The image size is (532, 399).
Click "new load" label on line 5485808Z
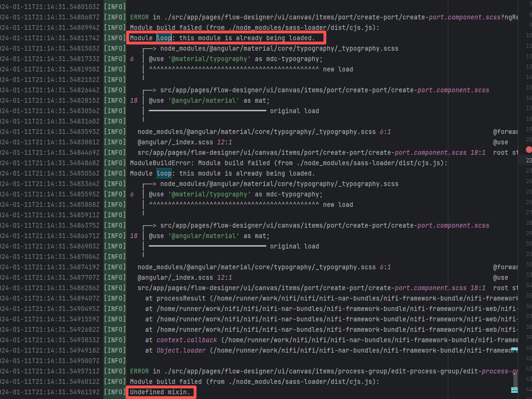pyautogui.click(x=338, y=204)
